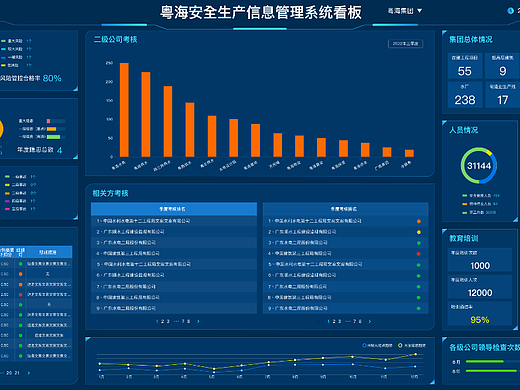Previous page arrow under highlighted ranking table
This screenshot has height=390, width=520.
(x=147, y=321)
